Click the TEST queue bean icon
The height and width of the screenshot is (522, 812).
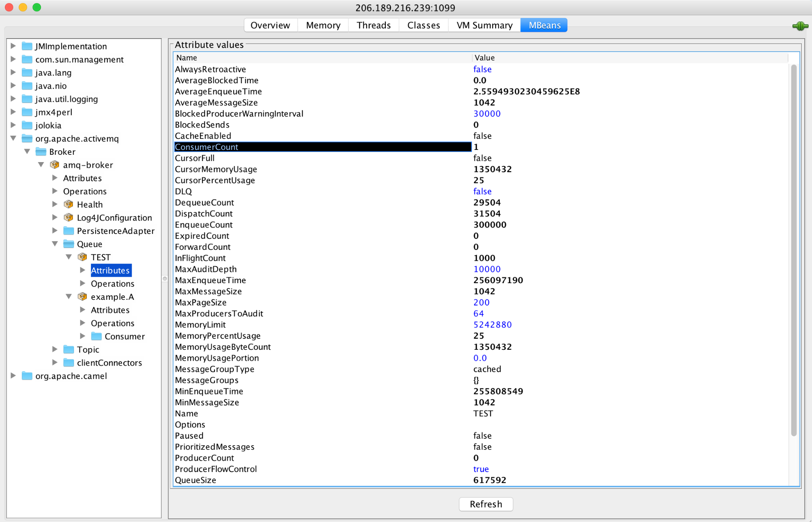pos(82,257)
